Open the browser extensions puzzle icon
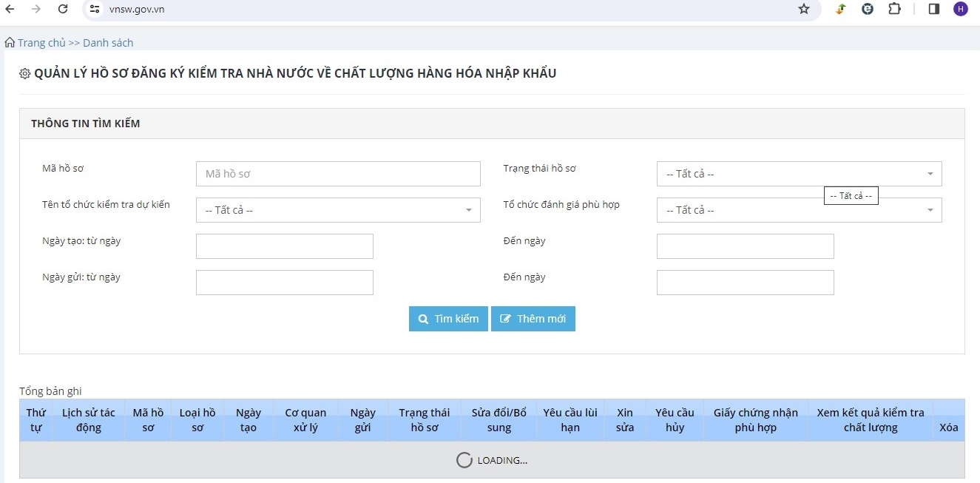The image size is (980, 483). [894, 10]
